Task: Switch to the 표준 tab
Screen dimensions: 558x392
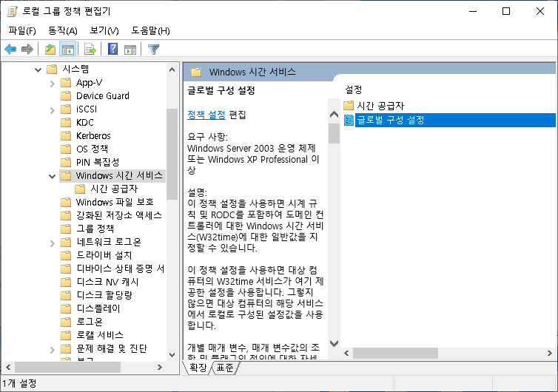Action: coord(224,368)
